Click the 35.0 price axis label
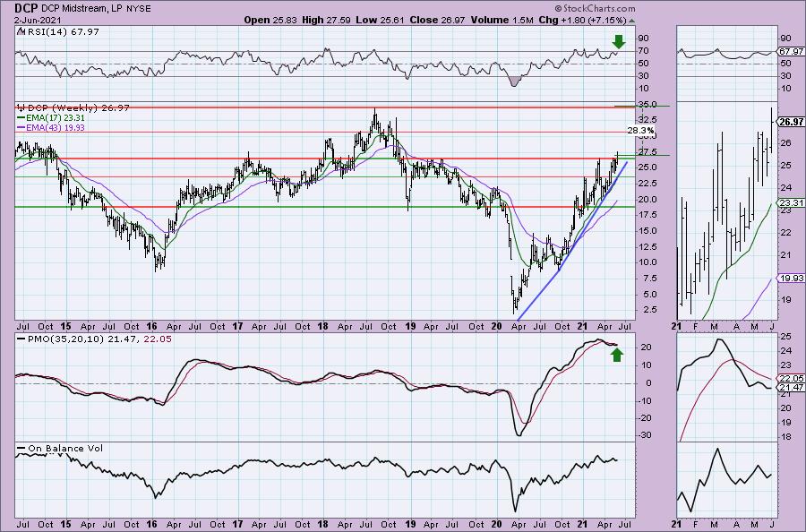This screenshot has width=806, height=532. point(647,105)
